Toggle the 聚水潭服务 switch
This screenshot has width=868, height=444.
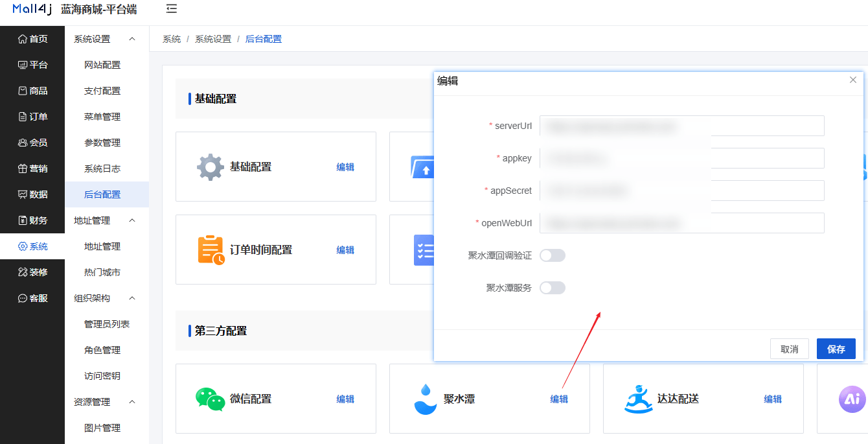(x=553, y=288)
